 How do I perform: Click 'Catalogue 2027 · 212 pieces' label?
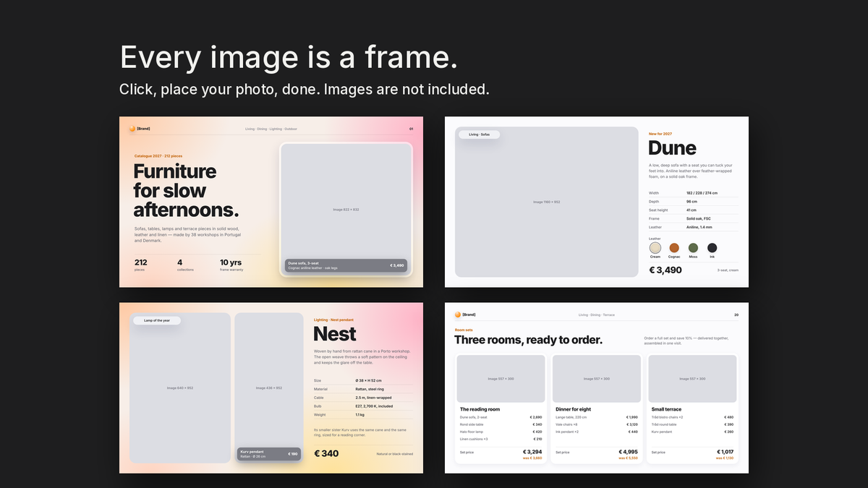[x=158, y=156]
